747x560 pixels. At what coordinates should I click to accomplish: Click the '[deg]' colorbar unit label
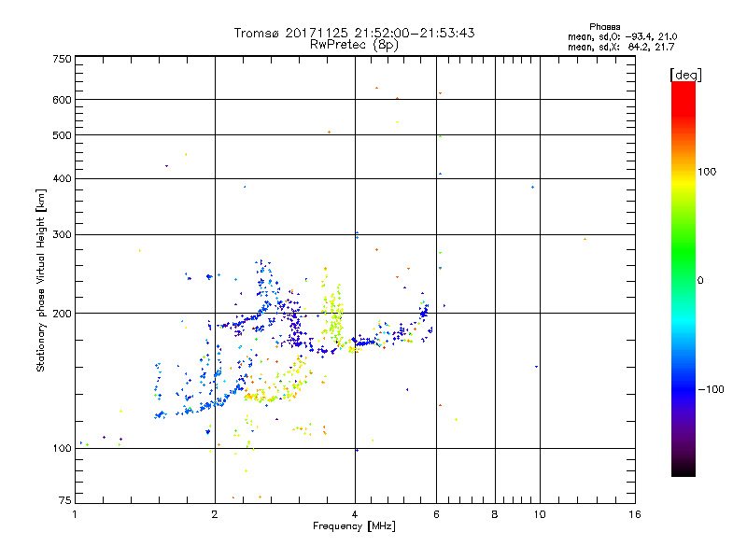(x=685, y=75)
